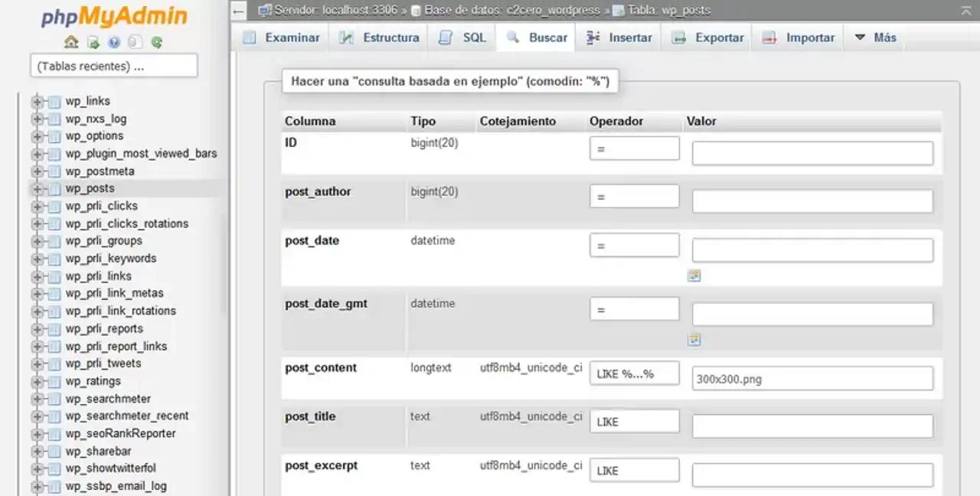Viewport: 980px width, 496px height.
Task: Reload navigation panel with green refresh icon
Action: pos(156,42)
